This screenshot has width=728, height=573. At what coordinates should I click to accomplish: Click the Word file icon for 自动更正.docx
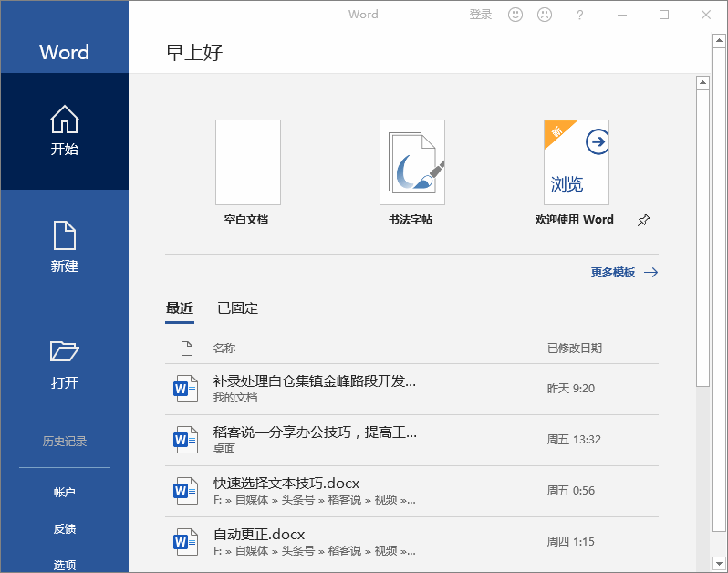point(185,542)
